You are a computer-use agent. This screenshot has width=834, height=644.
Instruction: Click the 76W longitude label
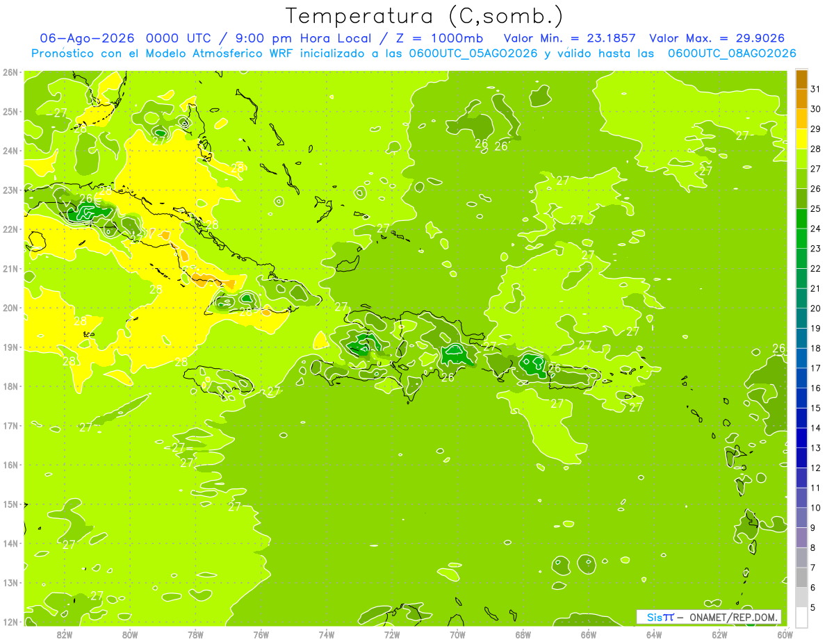point(261,634)
